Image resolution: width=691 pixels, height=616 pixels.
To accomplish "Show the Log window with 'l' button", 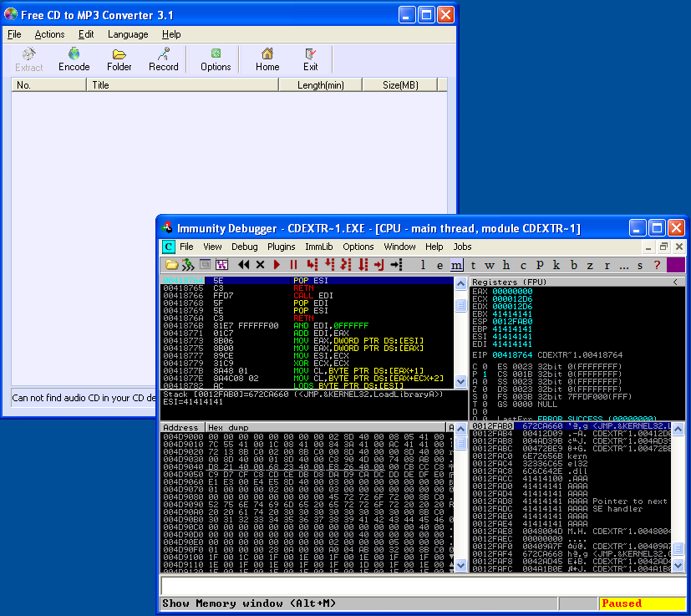I will pos(423,265).
